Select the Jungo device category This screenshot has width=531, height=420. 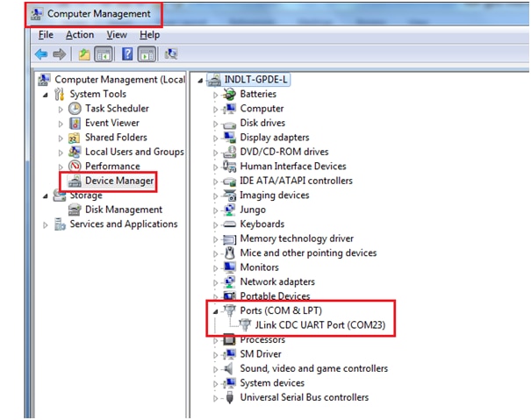tap(253, 210)
